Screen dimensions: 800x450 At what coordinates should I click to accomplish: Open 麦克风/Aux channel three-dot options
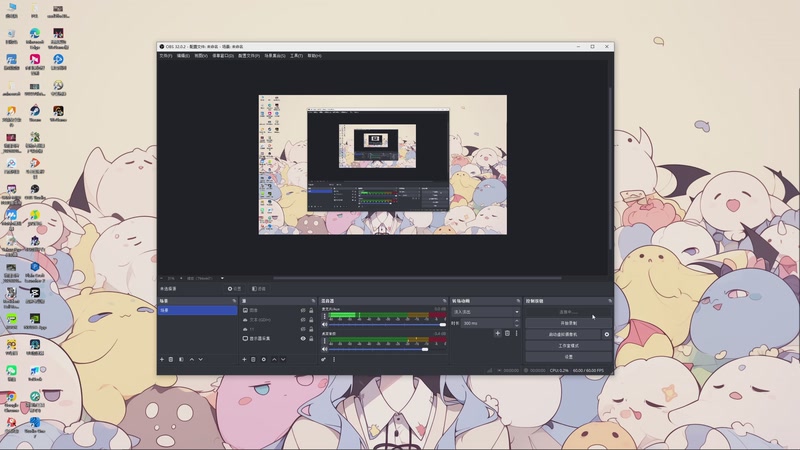(x=324, y=317)
